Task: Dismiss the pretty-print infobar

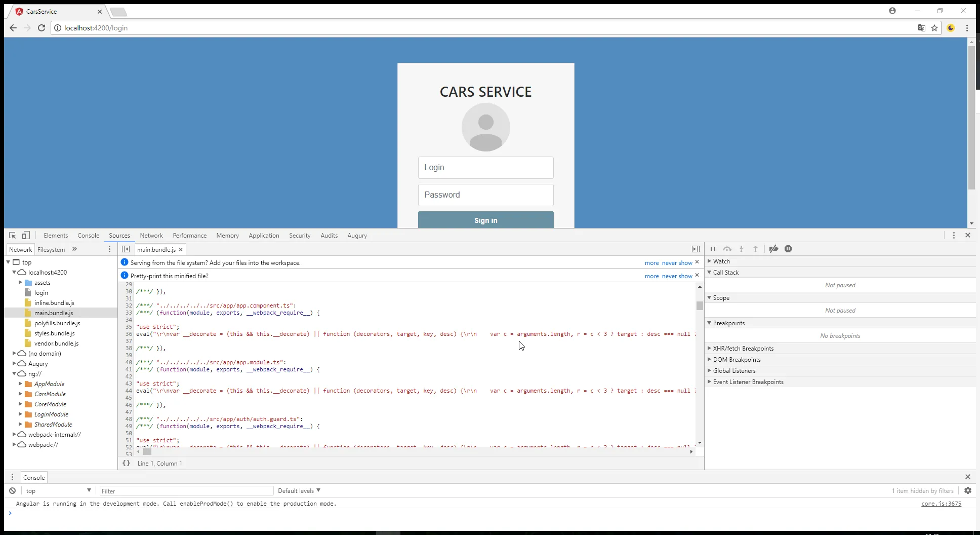Action: point(697,275)
